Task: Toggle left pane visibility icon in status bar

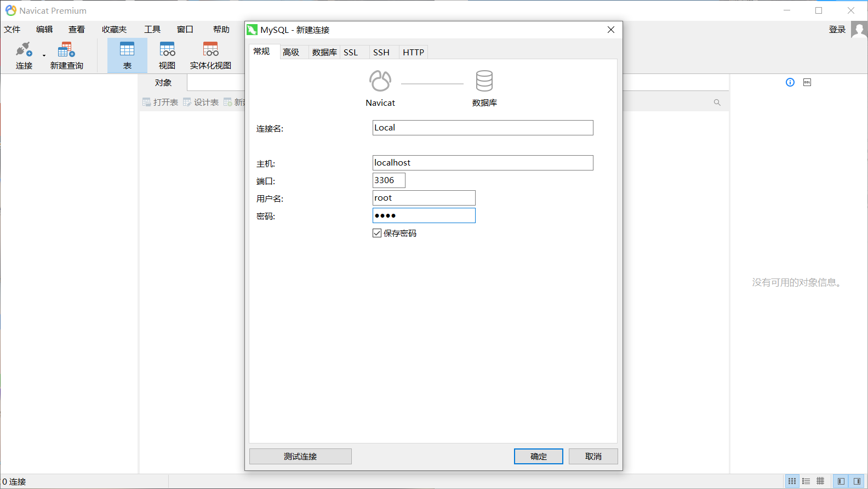Action: (841, 481)
